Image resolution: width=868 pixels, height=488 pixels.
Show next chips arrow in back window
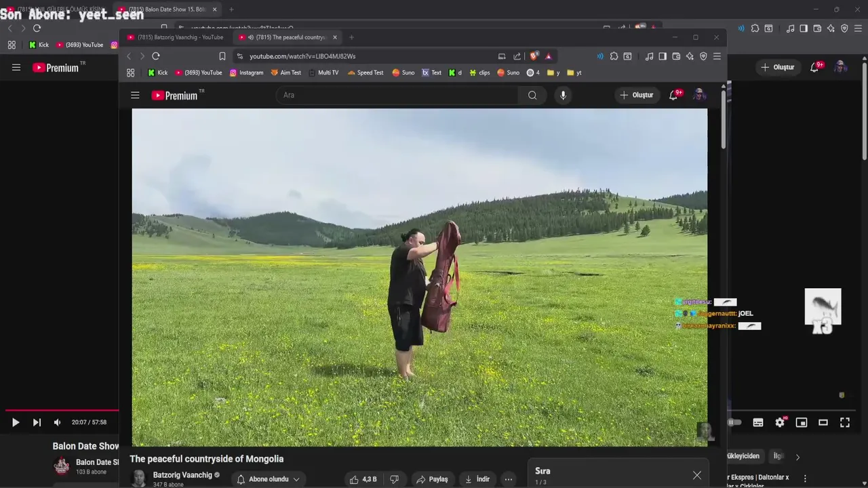click(x=797, y=457)
